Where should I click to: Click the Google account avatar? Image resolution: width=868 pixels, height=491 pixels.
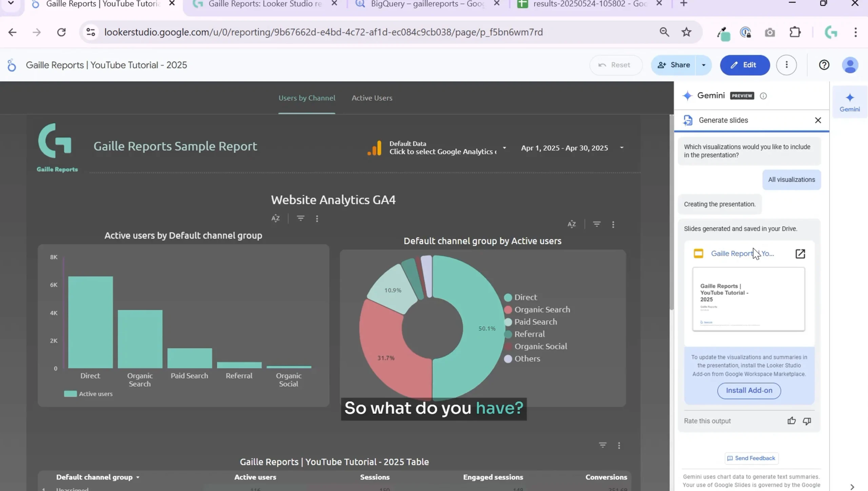(850, 65)
